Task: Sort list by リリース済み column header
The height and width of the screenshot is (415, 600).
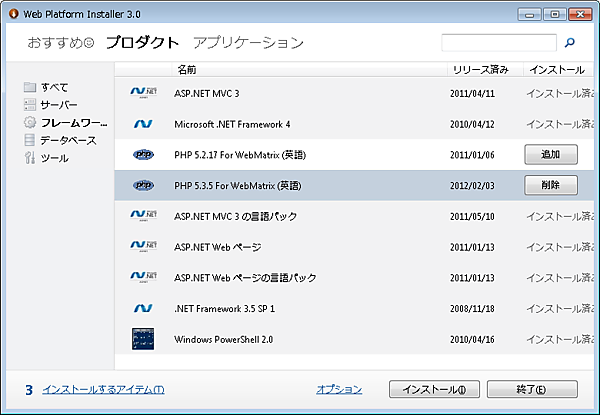Action: [480, 70]
